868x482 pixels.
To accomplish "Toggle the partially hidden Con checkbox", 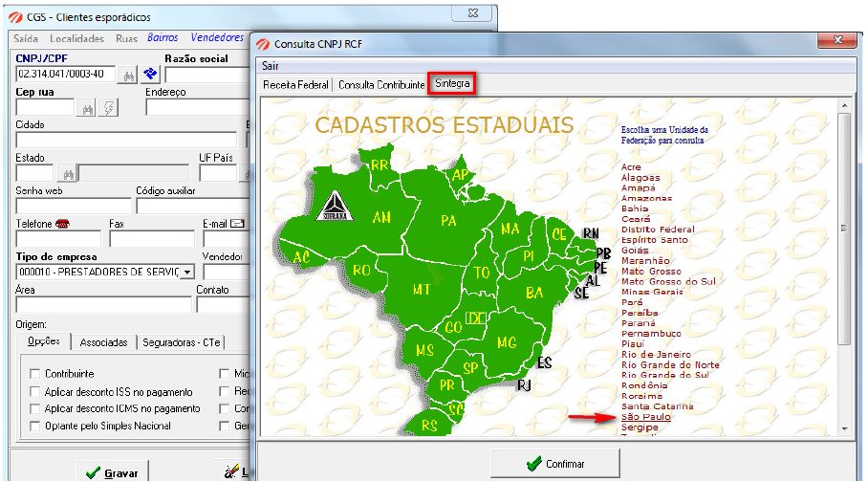I will click(x=225, y=408).
